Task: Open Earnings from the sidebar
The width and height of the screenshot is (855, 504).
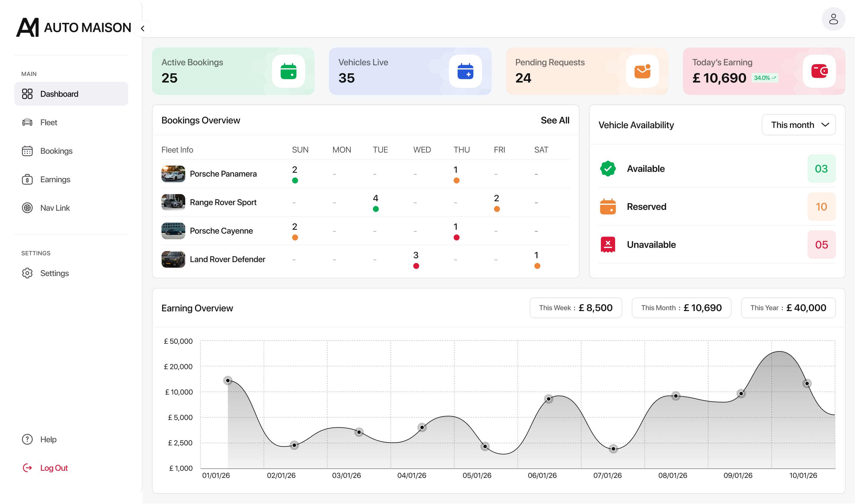Action: tap(55, 179)
